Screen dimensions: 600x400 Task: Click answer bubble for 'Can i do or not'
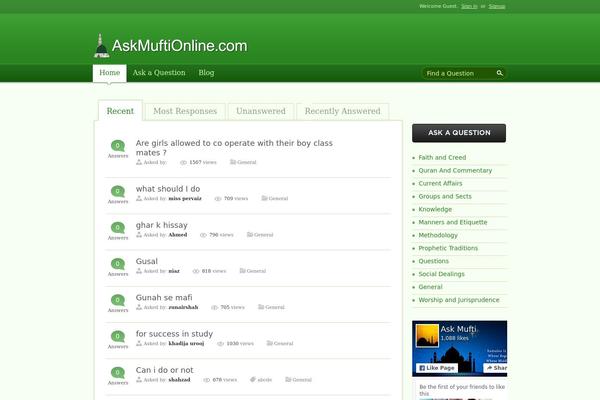[118, 372]
